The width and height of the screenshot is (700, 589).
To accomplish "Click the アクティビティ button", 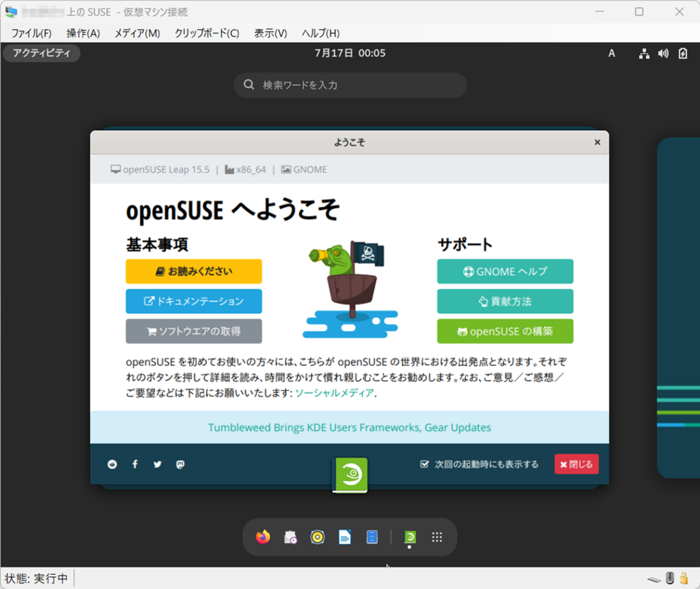I will [x=42, y=53].
